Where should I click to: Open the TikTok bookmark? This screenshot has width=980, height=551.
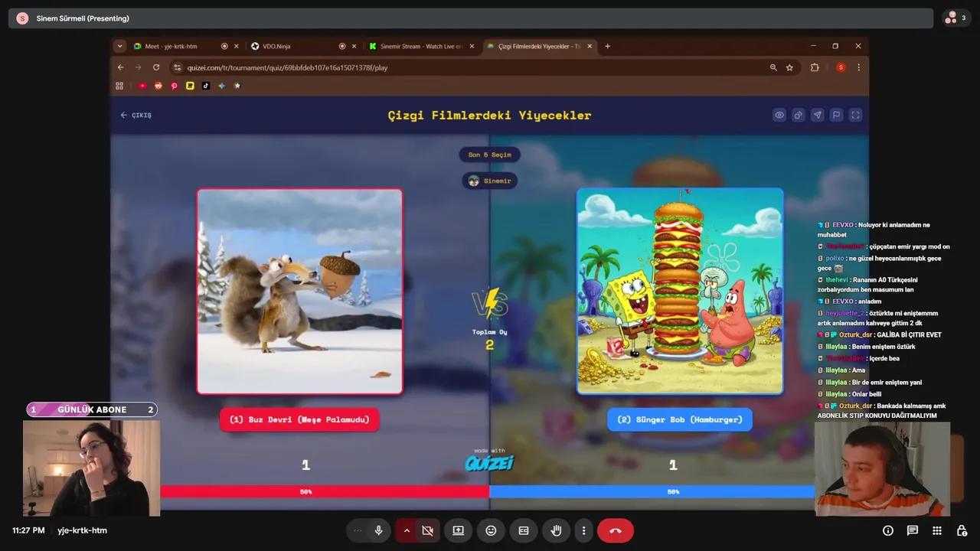click(206, 86)
